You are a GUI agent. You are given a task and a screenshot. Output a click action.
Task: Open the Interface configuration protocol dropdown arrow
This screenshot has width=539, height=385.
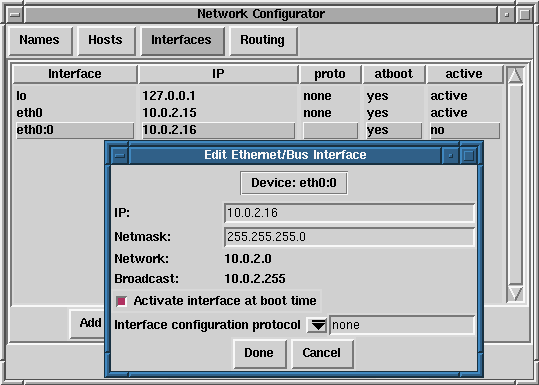click(317, 325)
